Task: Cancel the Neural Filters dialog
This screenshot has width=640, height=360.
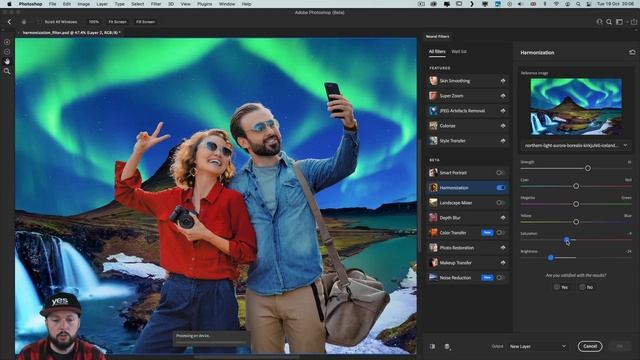Action: [590, 346]
